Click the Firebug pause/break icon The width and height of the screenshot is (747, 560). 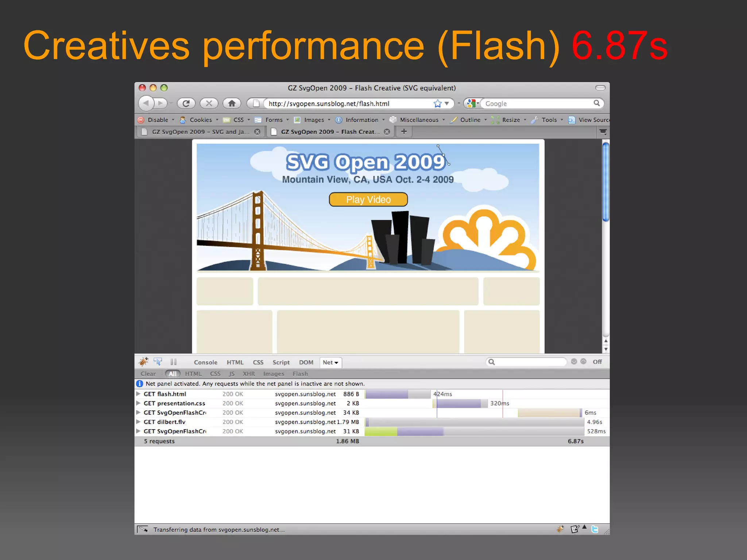(x=174, y=362)
